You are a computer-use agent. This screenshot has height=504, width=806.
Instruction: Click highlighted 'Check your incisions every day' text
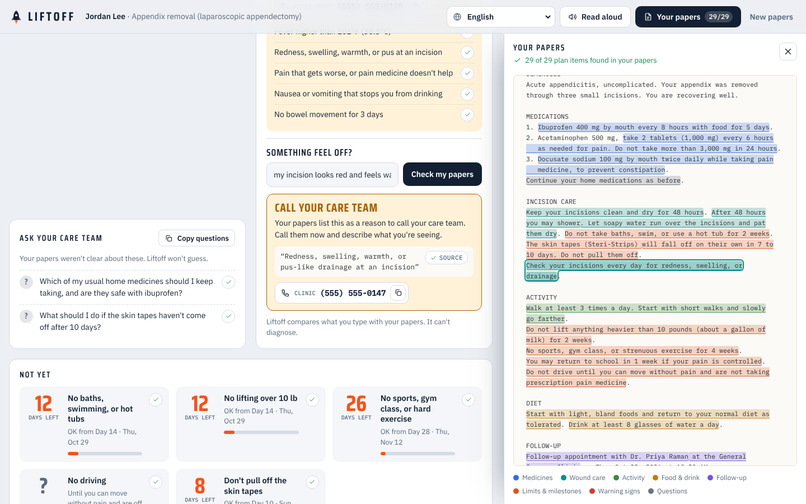click(634, 271)
